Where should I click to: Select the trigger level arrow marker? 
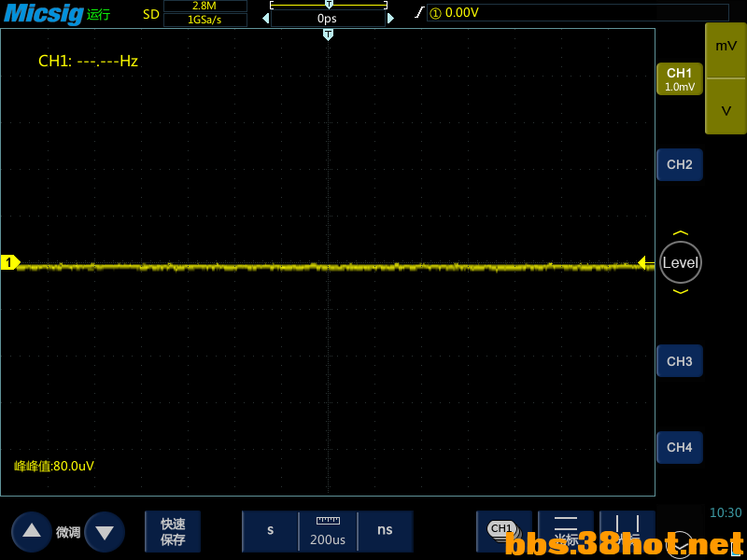[646, 262]
